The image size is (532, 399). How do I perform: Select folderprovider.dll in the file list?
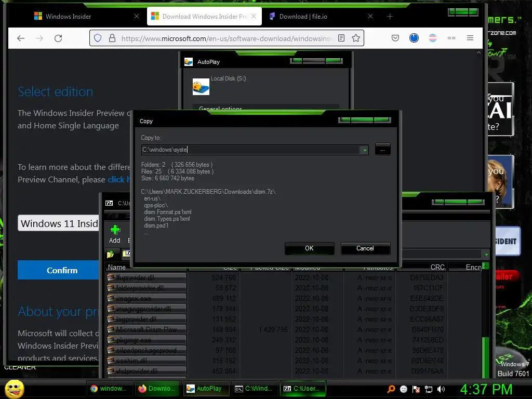pyautogui.click(x=147, y=288)
